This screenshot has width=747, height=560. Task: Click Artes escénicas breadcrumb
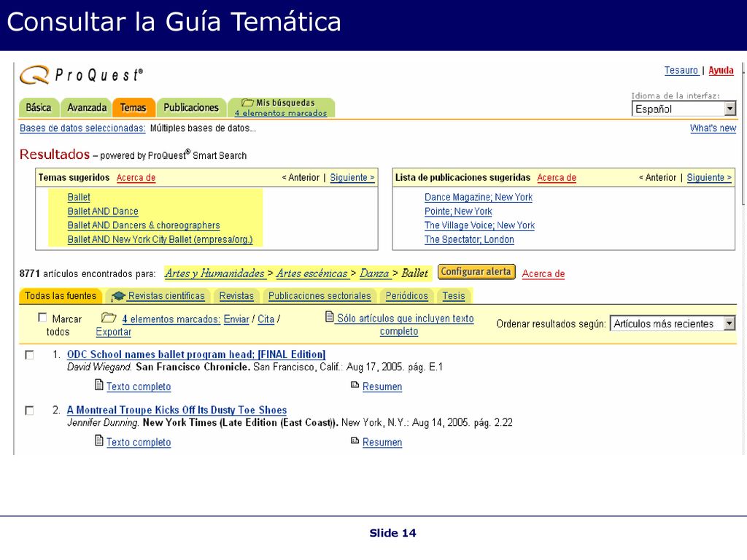[x=312, y=273]
